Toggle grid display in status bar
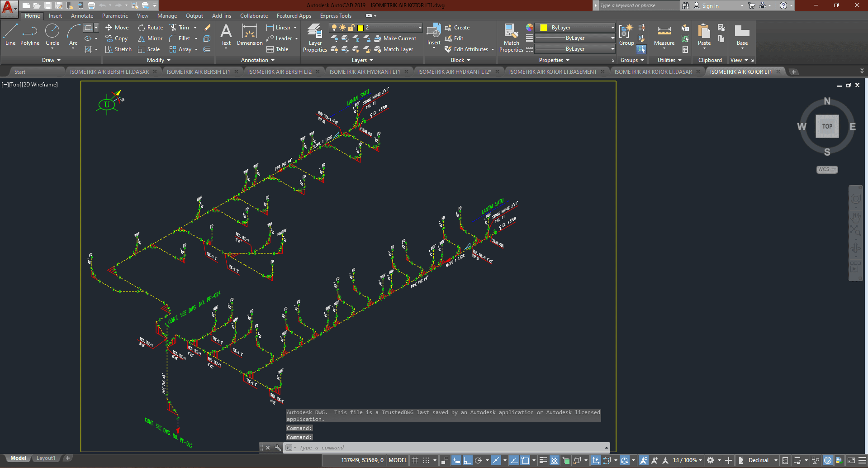The width and height of the screenshot is (868, 468). (x=415, y=460)
